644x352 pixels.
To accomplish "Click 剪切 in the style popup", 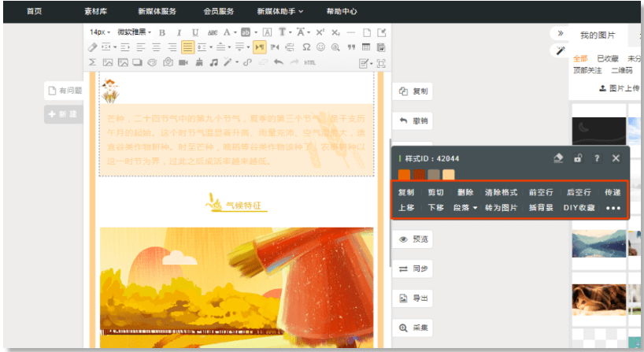I will click(435, 192).
